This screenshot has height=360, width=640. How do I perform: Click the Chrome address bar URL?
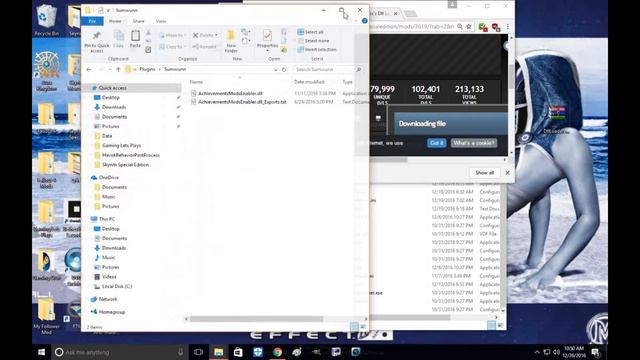(411, 27)
